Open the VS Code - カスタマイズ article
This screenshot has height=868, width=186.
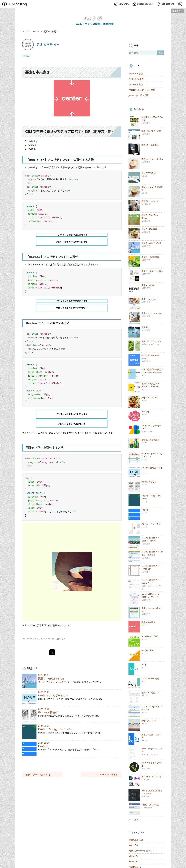click(152, 777)
